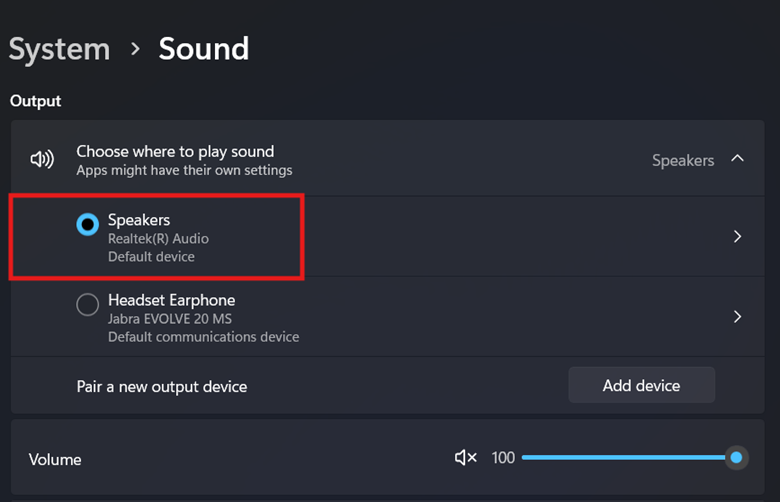Collapse the output device list chevron

pyautogui.click(x=737, y=159)
